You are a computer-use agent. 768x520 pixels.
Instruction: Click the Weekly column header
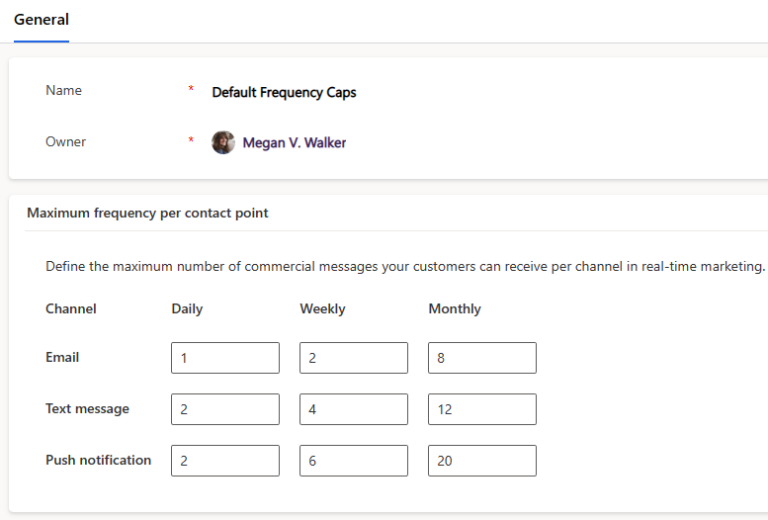click(x=323, y=309)
